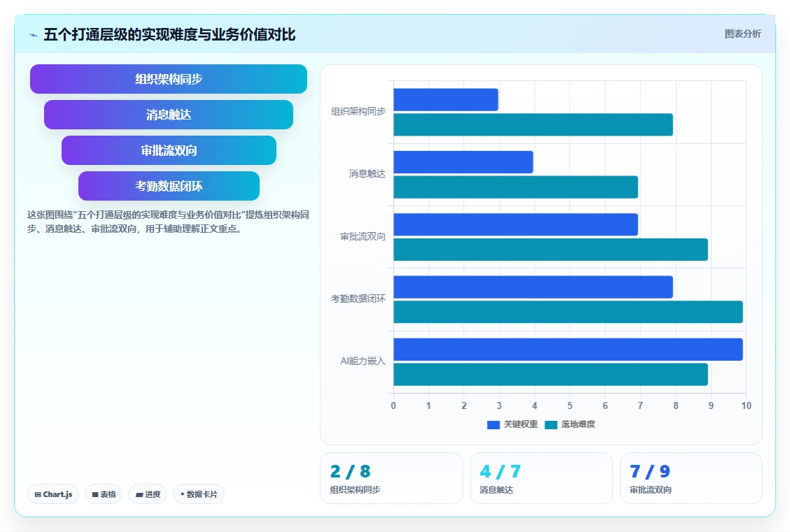The height and width of the screenshot is (532, 790).
Task: Click the teal bar for 考勤数据闭环
Action: [x=567, y=312]
